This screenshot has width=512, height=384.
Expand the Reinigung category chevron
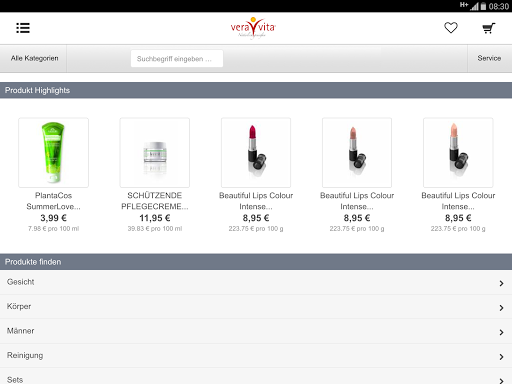pos(501,357)
